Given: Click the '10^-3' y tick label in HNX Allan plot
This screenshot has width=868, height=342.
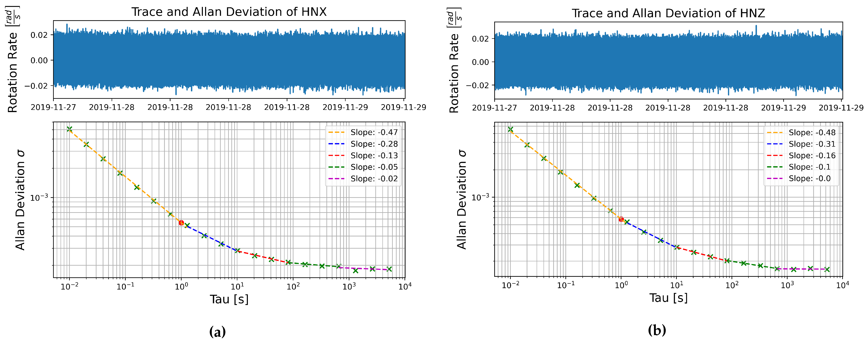Looking at the screenshot, I should click(39, 197).
